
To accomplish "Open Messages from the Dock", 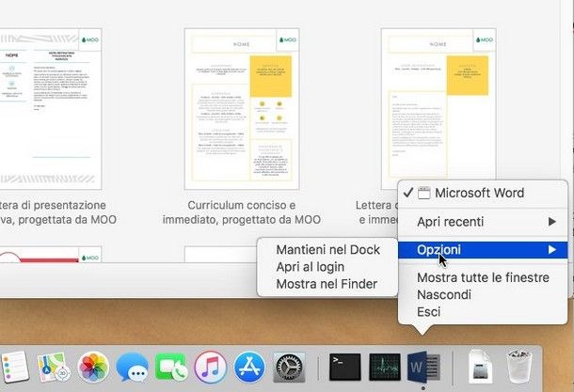I will click(x=132, y=368).
